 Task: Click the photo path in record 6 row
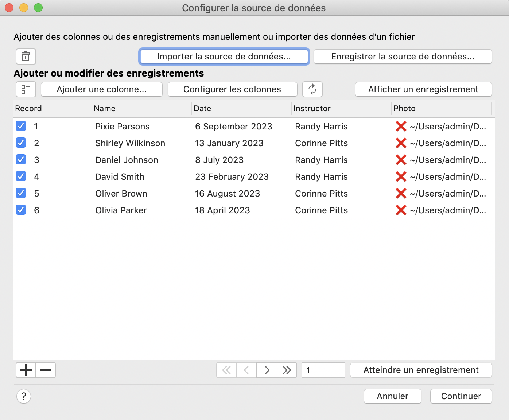click(448, 210)
